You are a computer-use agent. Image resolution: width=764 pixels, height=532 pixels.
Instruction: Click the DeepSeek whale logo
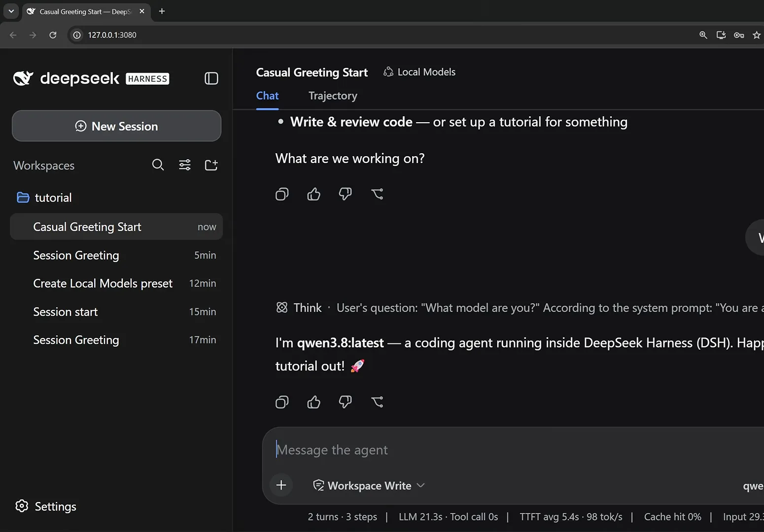[23, 78]
